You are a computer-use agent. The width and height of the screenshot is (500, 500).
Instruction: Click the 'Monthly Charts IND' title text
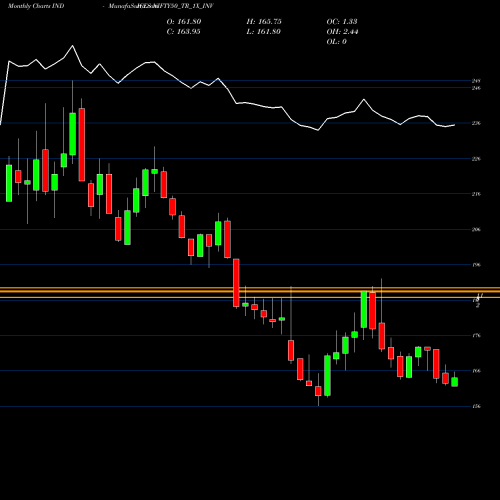pos(36,6)
